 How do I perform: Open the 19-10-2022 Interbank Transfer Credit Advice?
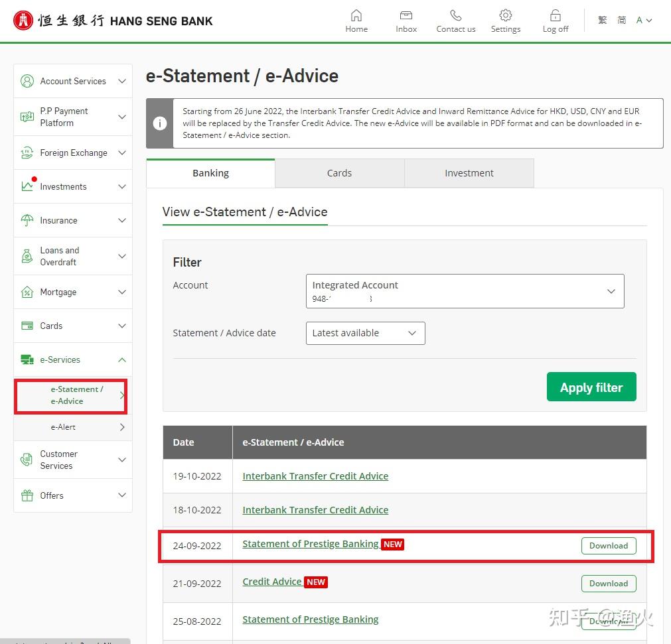pyautogui.click(x=315, y=476)
